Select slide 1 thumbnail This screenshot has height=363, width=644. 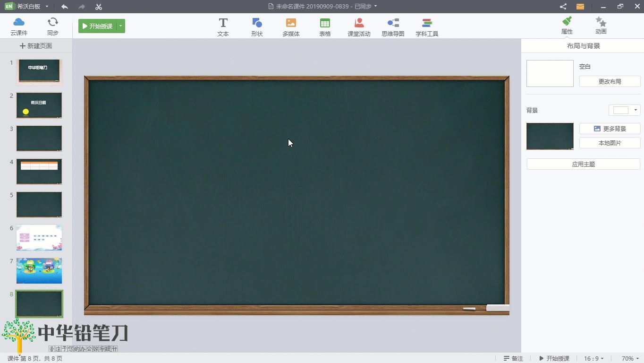click(39, 72)
